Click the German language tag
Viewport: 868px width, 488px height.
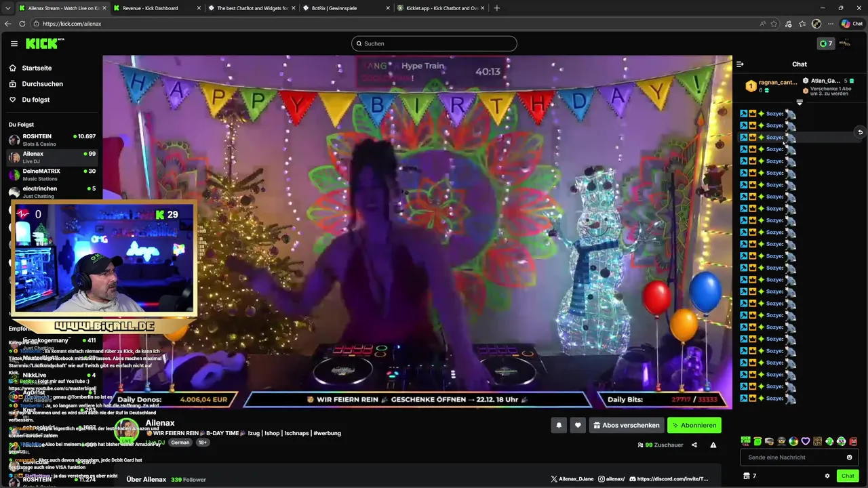click(x=180, y=443)
